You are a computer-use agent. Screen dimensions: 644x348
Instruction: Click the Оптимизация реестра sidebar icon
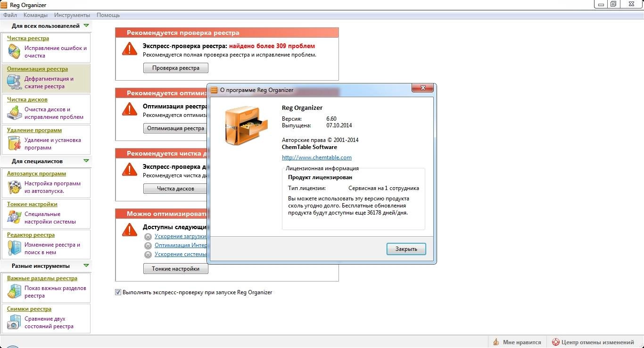tap(14, 82)
